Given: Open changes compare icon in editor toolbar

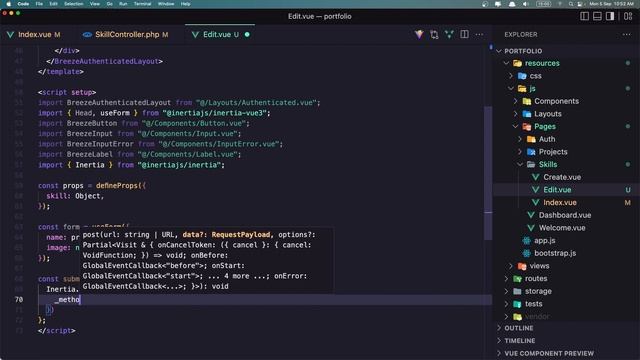Looking at the screenshot, I should point(434,35).
